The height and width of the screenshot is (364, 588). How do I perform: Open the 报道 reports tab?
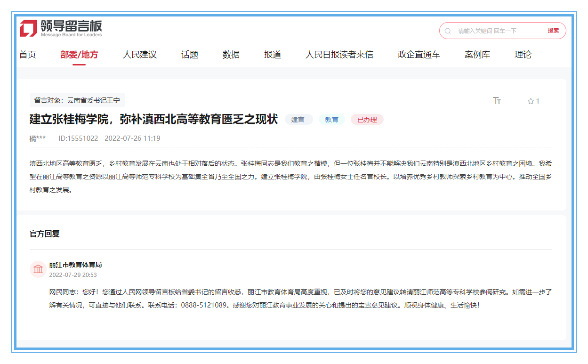point(273,55)
